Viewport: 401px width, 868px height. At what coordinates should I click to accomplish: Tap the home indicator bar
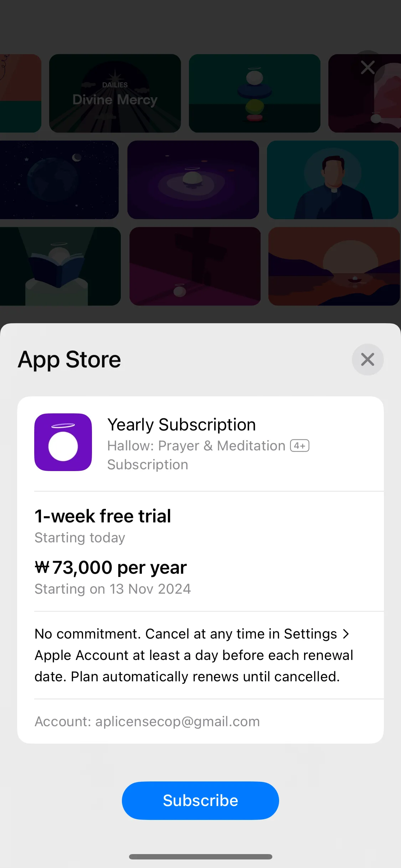pyautogui.click(x=200, y=857)
